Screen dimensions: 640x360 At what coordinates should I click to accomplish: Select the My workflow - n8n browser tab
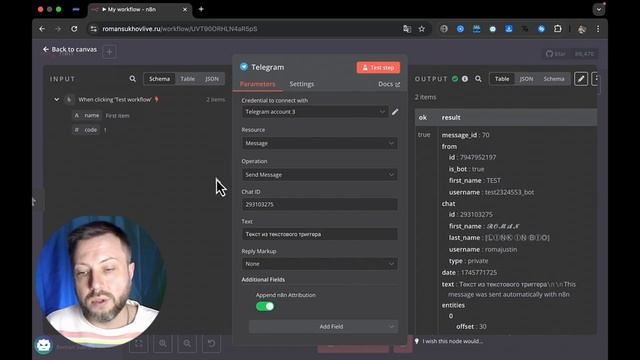pos(139,9)
